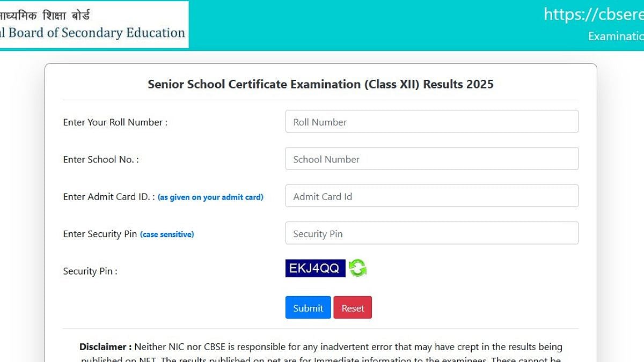This screenshot has height=362, width=644.
Task: Refresh the security pin captcha
Action: tap(357, 268)
